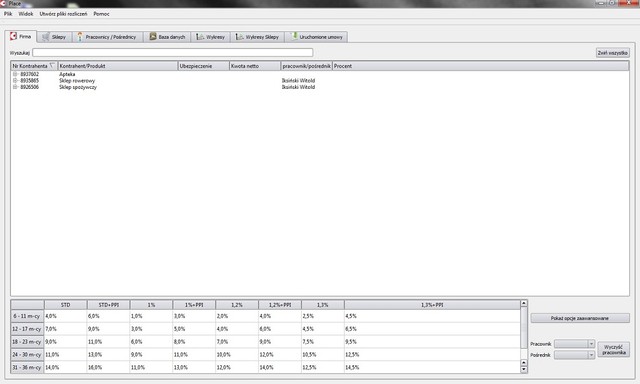Click the rate table scrollbar down arrow
The width and height of the screenshot is (640, 384).
524,369
